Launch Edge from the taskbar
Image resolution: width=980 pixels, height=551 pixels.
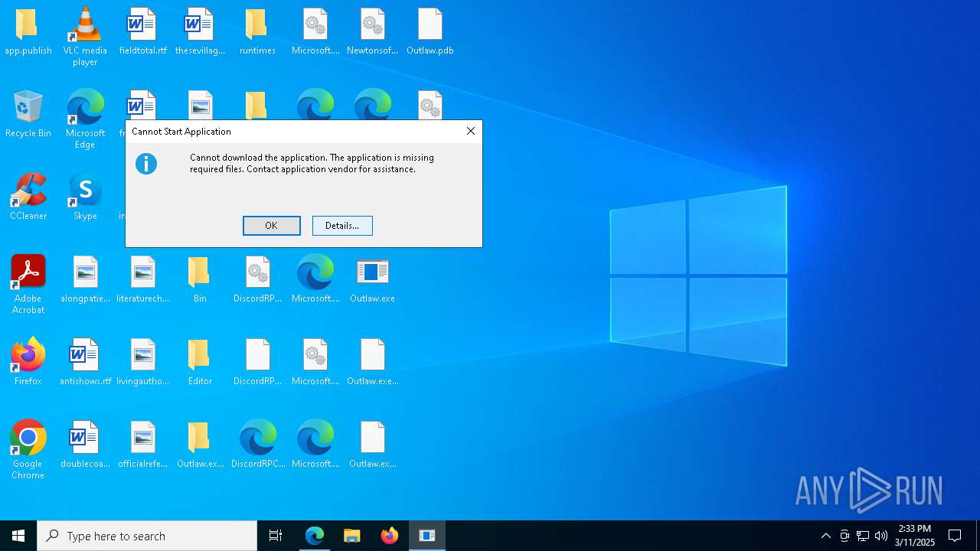pos(315,536)
